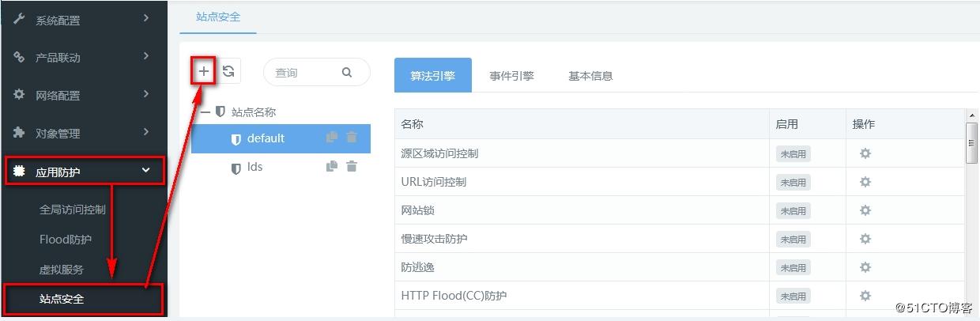Collapse the 站点名称 tree node
Image resolution: width=980 pixels, height=321 pixels.
pyautogui.click(x=205, y=112)
